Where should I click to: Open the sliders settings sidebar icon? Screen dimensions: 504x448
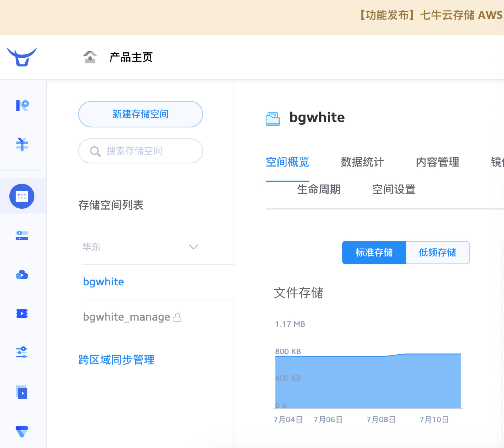(22, 352)
